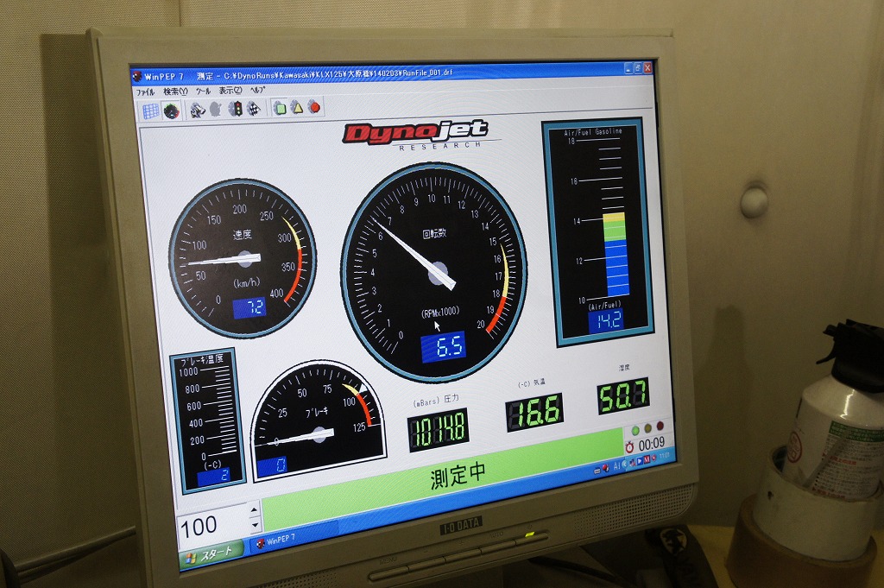Click the red M tray icon
Image resolution: width=884 pixels, height=588 pixels.
(x=646, y=459)
